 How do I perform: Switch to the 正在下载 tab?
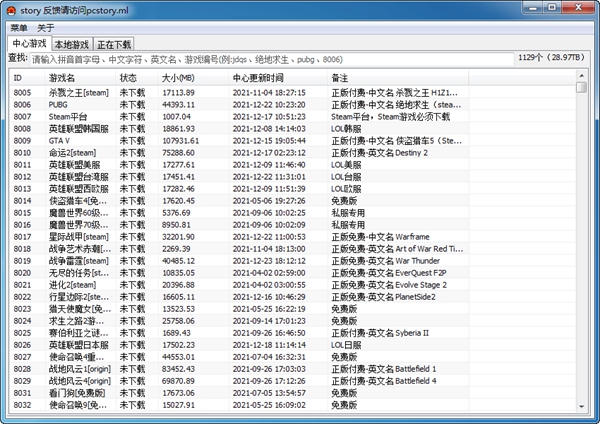[114, 45]
